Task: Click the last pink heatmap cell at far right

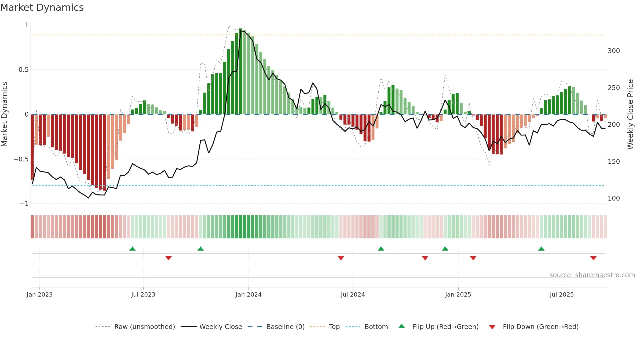Action: tap(605, 227)
